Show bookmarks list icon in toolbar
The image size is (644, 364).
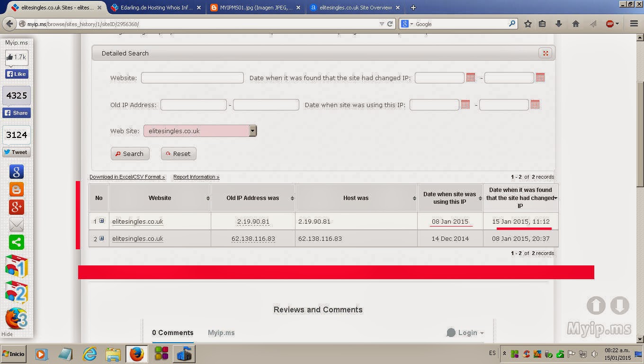(543, 24)
